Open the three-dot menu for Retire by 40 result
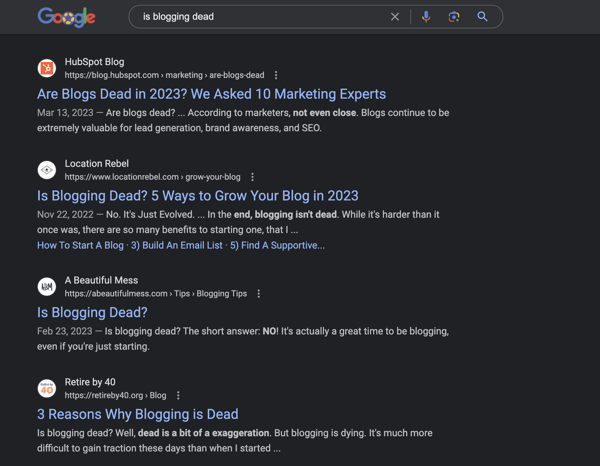The width and height of the screenshot is (600, 466). pyautogui.click(x=178, y=396)
